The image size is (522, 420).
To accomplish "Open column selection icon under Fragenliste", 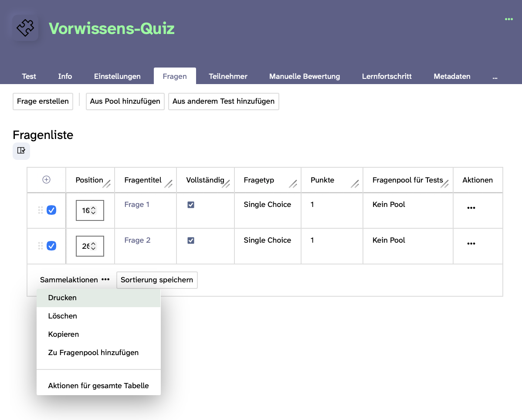I will [21, 151].
